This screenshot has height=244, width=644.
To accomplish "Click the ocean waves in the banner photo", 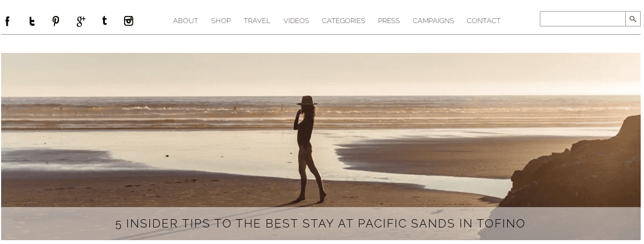I will (320, 113).
